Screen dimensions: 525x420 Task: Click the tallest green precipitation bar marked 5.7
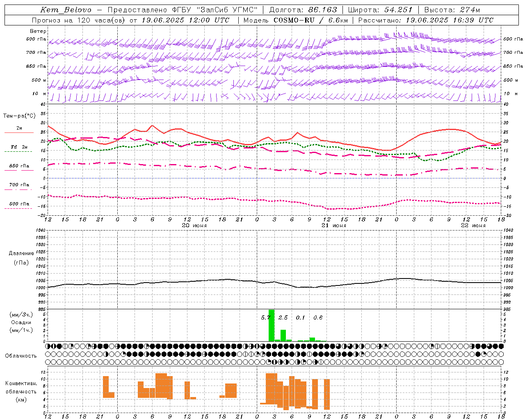(272, 325)
